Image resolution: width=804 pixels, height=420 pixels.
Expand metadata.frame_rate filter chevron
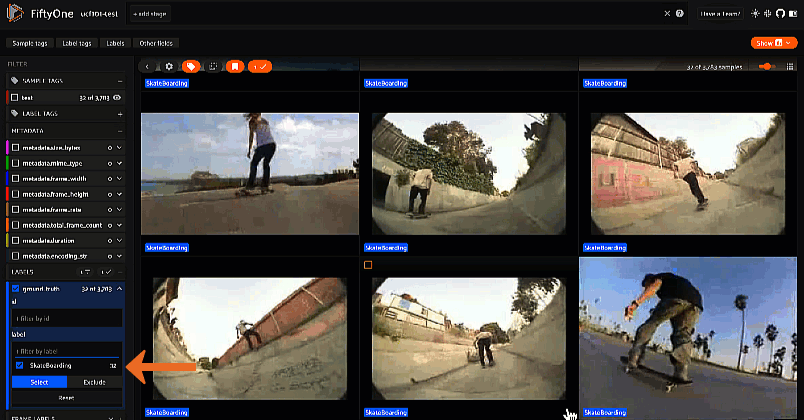pyautogui.click(x=119, y=210)
